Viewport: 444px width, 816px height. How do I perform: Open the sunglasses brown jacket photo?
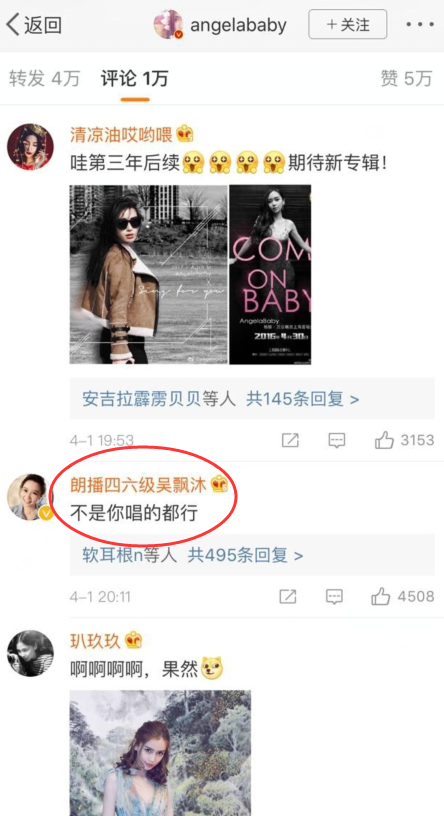149,274
